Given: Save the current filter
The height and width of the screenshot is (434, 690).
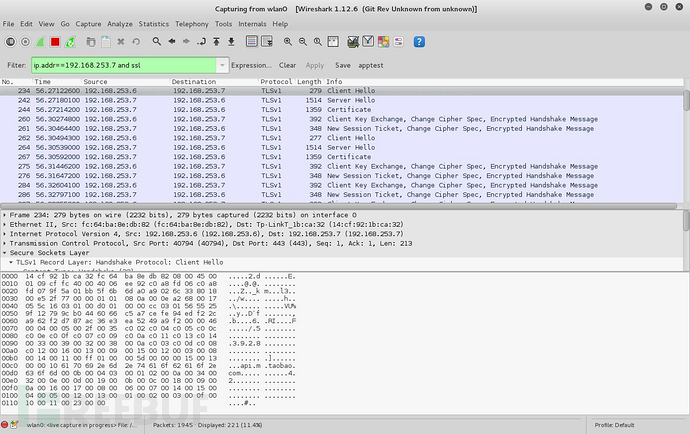Looking at the screenshot, I should (343, 65).
